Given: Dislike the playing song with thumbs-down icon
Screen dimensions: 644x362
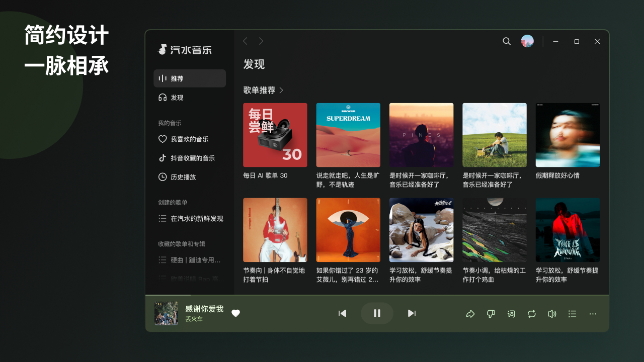Looking at the screenshot, I should click(x=491, y=314).
